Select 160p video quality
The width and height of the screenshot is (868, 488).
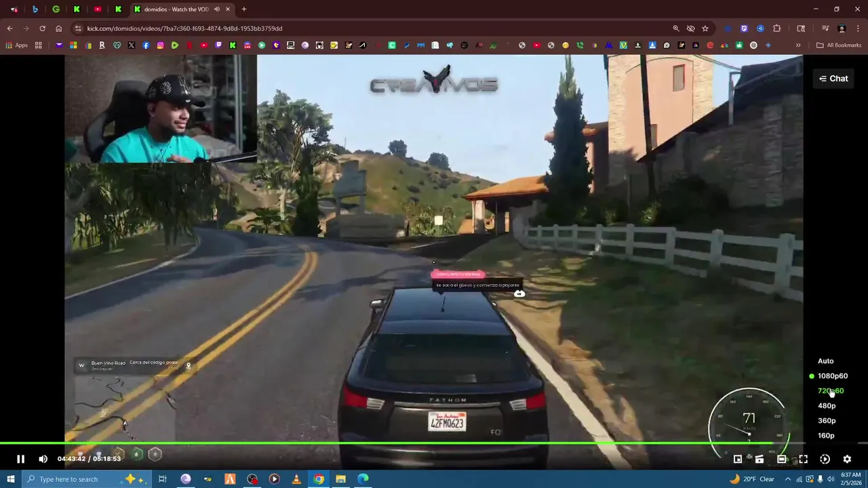point(826,436)
